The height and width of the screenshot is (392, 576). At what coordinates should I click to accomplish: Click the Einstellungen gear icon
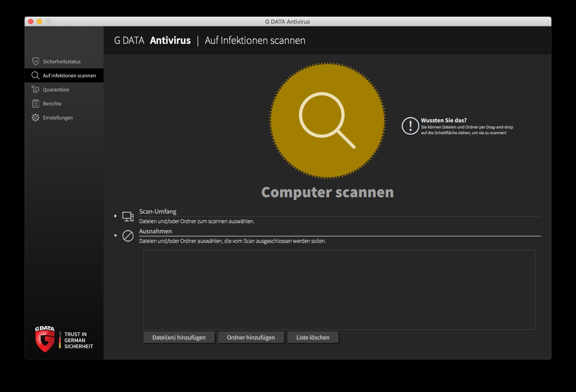pyautogui.click(x=36, y=118)
